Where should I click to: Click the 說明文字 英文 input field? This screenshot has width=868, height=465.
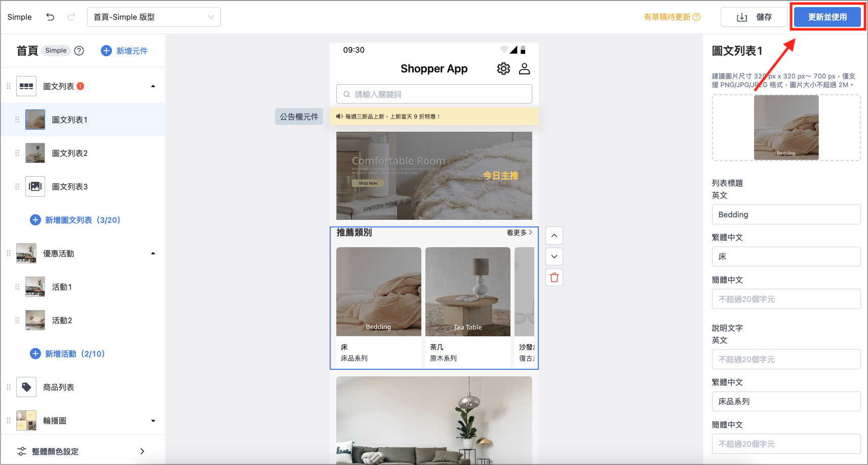coord(786,359)
